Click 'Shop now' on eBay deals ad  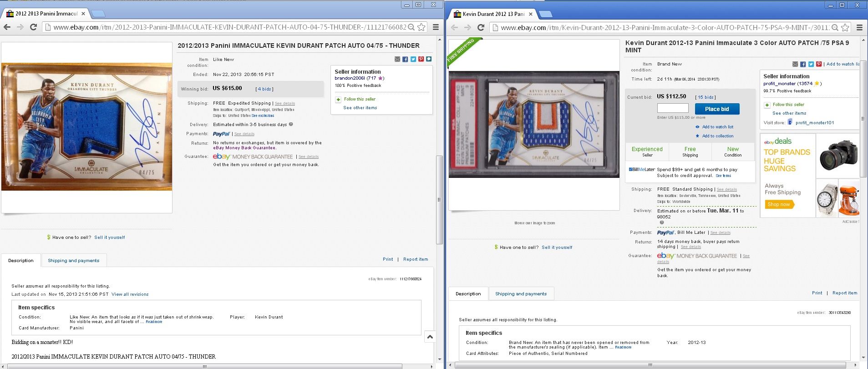click(x=779, y=204)
